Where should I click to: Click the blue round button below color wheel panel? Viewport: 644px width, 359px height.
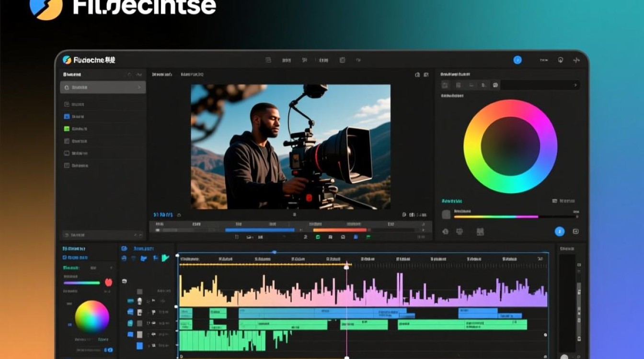[559, 232]
